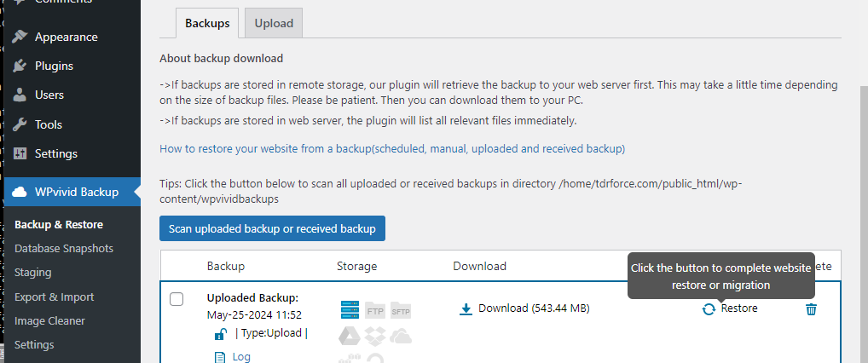Open Database Snapshots submenu item

(64, 248)
